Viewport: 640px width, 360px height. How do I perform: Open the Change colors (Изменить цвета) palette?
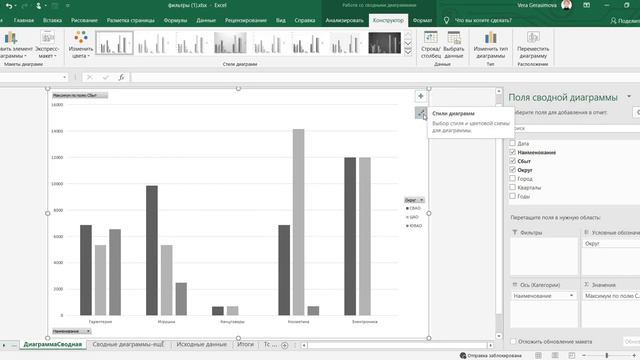tap(80, 44)
